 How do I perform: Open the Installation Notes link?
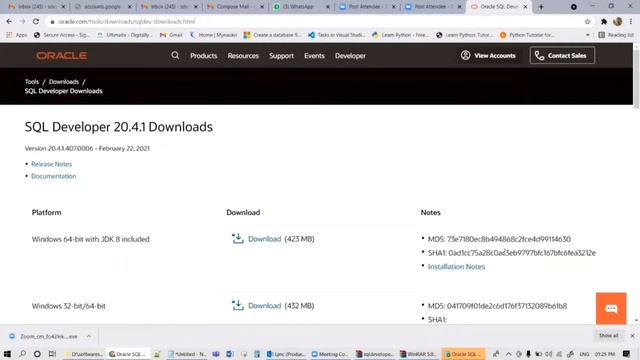click(456, 267)
